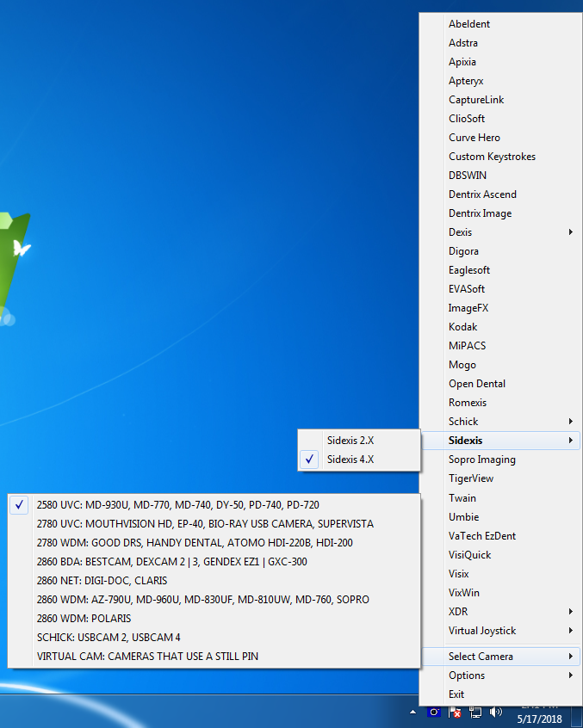
Task: Choose DBSWIN from menu
Action: [x=501, y=175]
